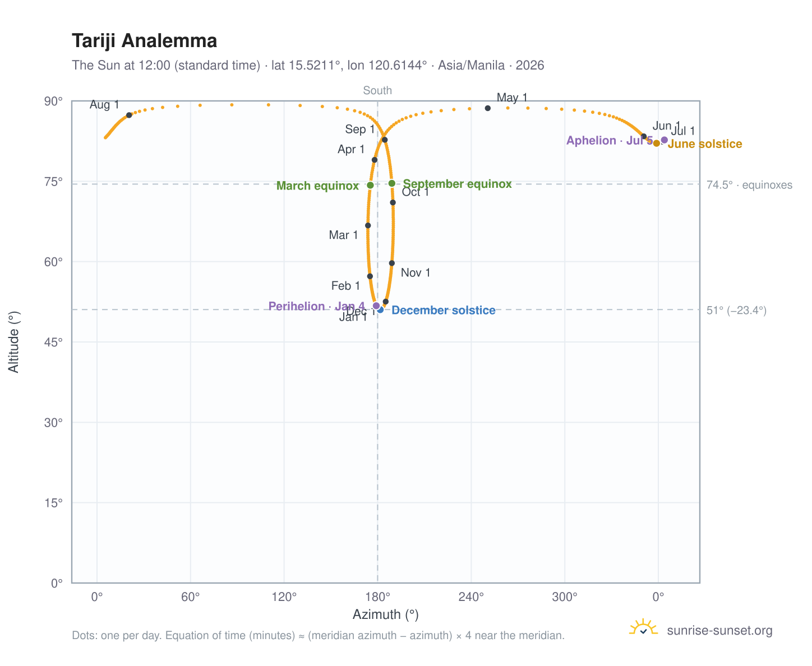Click the 74.5° equinoxes reference label

pos(749,185)
